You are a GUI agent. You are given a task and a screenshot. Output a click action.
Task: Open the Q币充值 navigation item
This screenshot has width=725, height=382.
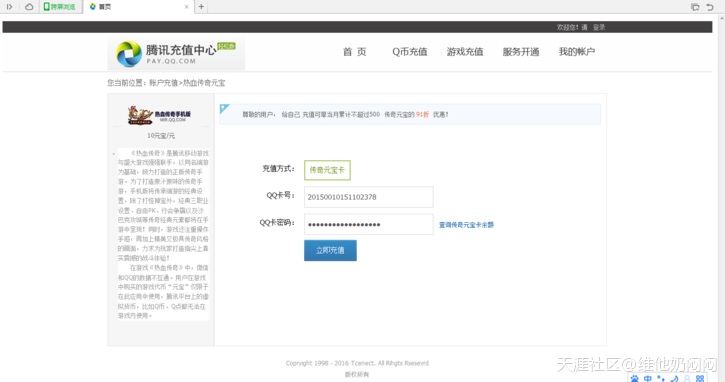pyautogui.click(x=410, y=52)
